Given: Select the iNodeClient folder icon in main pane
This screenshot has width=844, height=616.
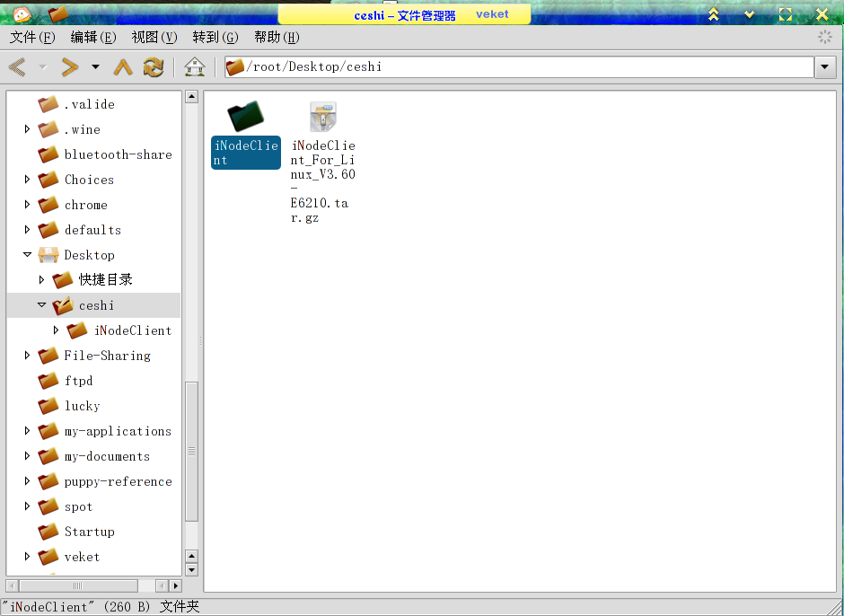Looking at the screenshot, I should point(245,116).
